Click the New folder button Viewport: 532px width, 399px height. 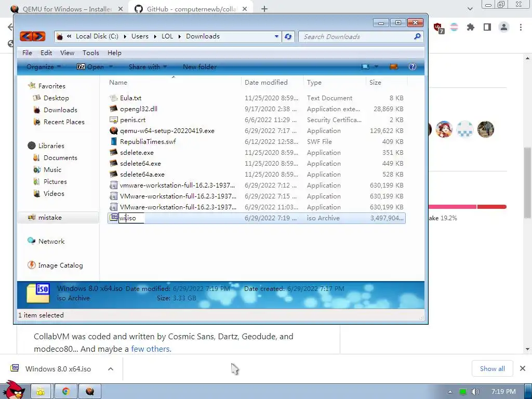[200, 67]
